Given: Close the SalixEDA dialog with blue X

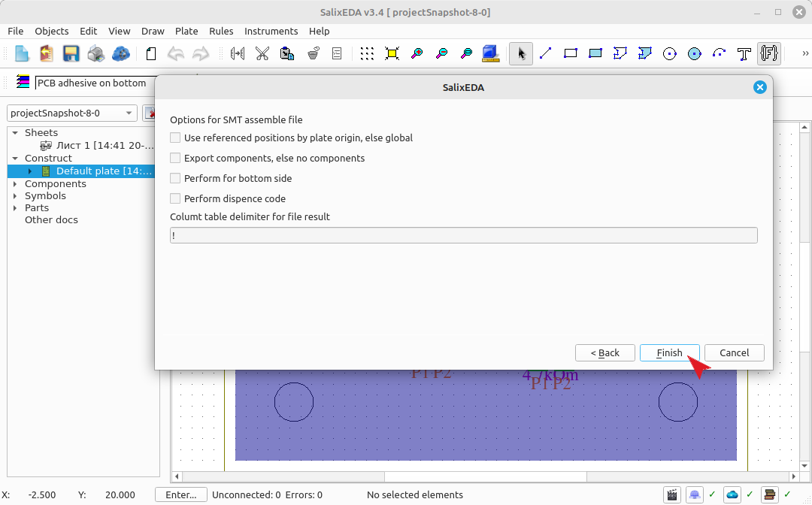Looking at the screenshot, I should coord(759,87).
